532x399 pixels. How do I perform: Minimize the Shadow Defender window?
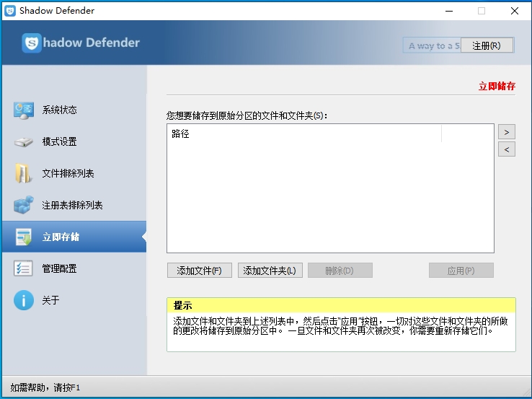449,11
